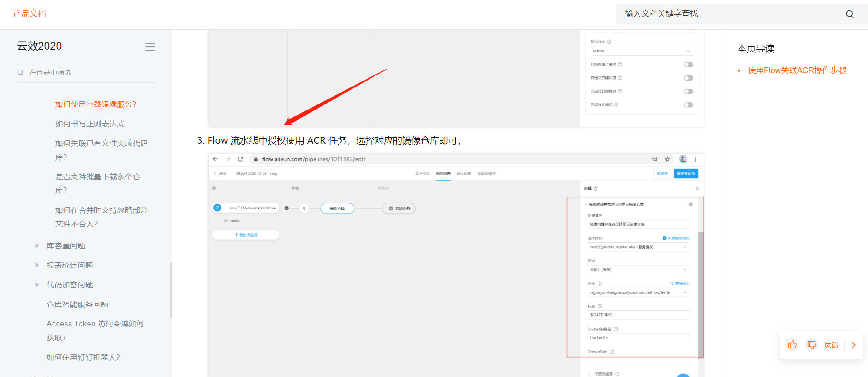
Task: Toggle the 自定义克隆深度 switch
Action: pos(688,78)
